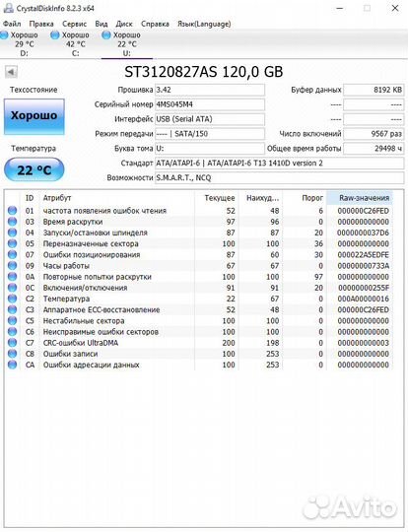Click blue status dot of attribute 03

point(12,222)
